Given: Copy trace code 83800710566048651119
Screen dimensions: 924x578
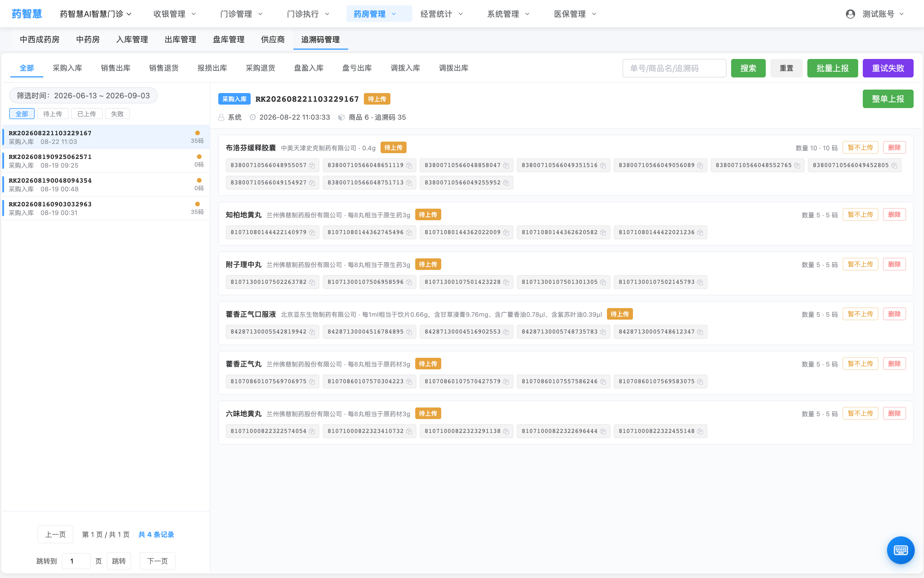Looking at the screenshot, I should (409, 166).
